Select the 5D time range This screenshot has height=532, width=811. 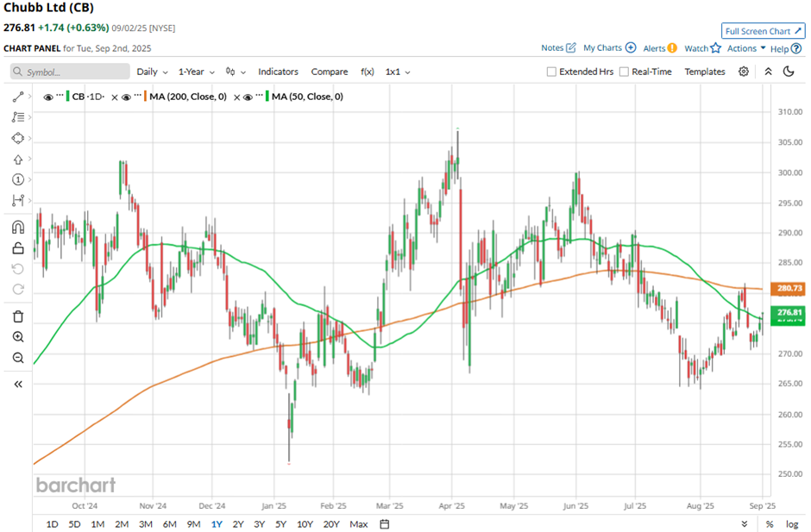point(74,523)
